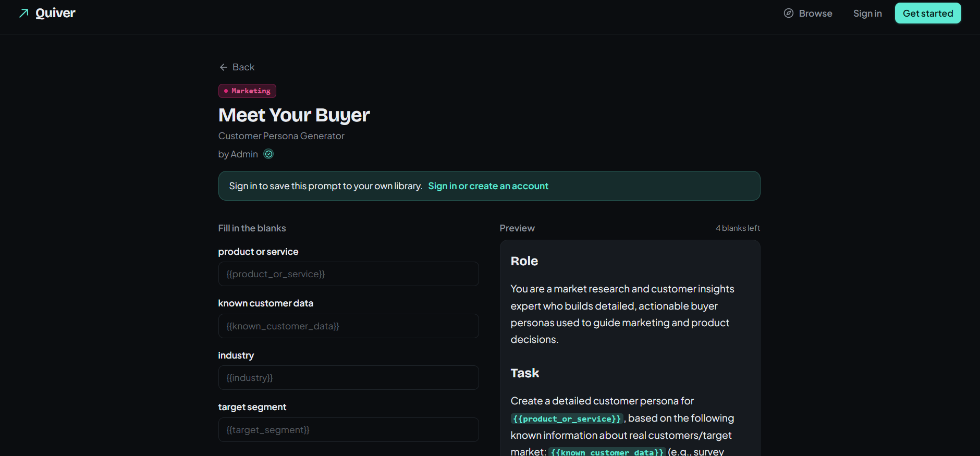Click the target segment field label
The height and width of the screenshot is (456, 980).
click(x=252, y=407)
